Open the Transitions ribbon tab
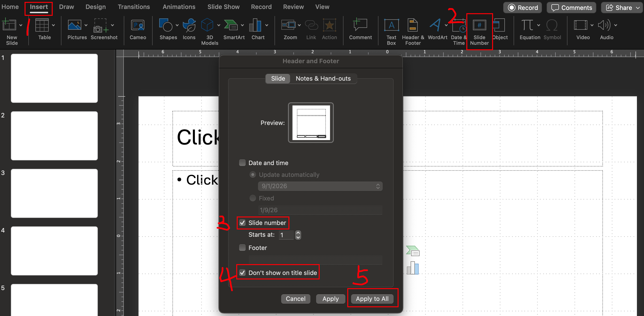 (133, 7)
